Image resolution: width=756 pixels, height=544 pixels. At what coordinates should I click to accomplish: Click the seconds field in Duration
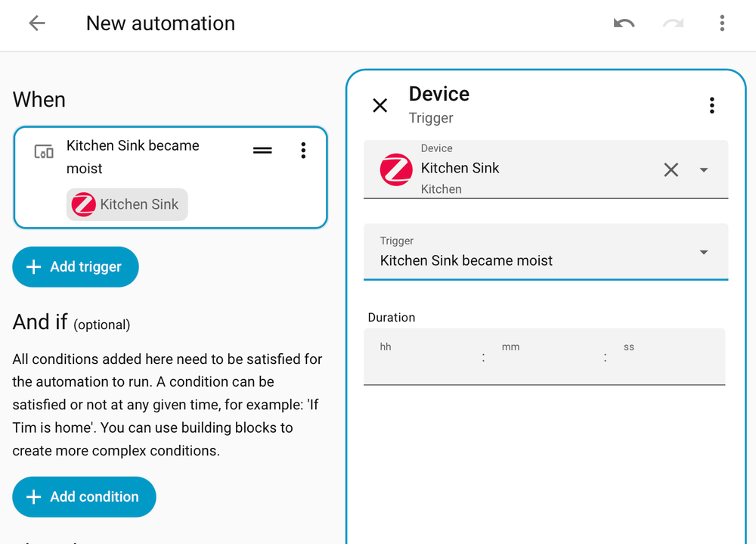[668, 357]
